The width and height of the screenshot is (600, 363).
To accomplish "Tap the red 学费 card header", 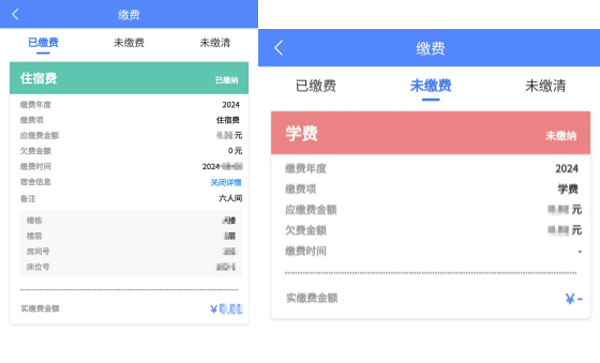I will click(430, 133).
